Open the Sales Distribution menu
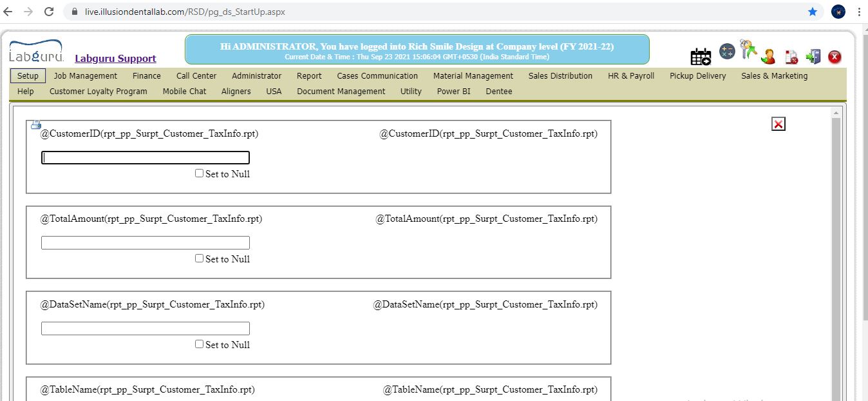The width and height of the screenshot is (868, 401). point(560,75)
